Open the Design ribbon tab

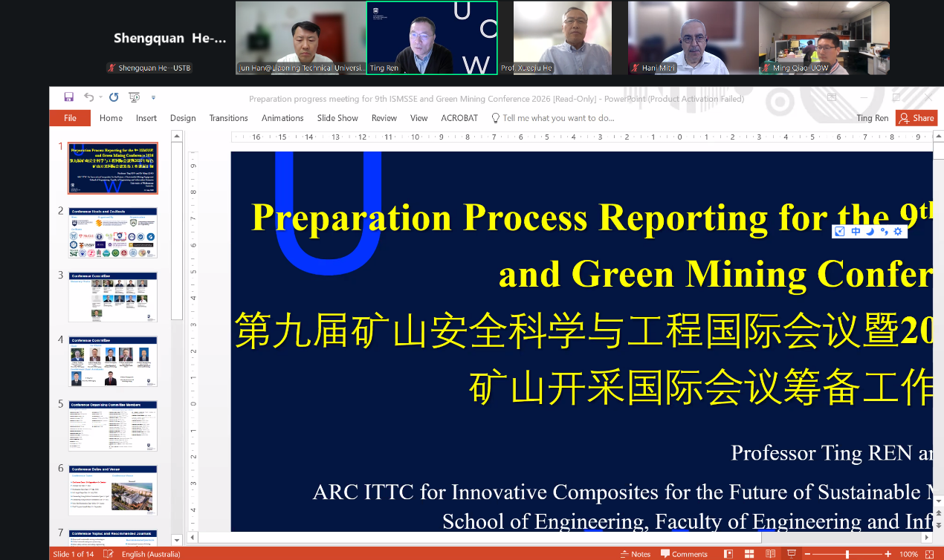pyautogui.click(x=183, y=118)
